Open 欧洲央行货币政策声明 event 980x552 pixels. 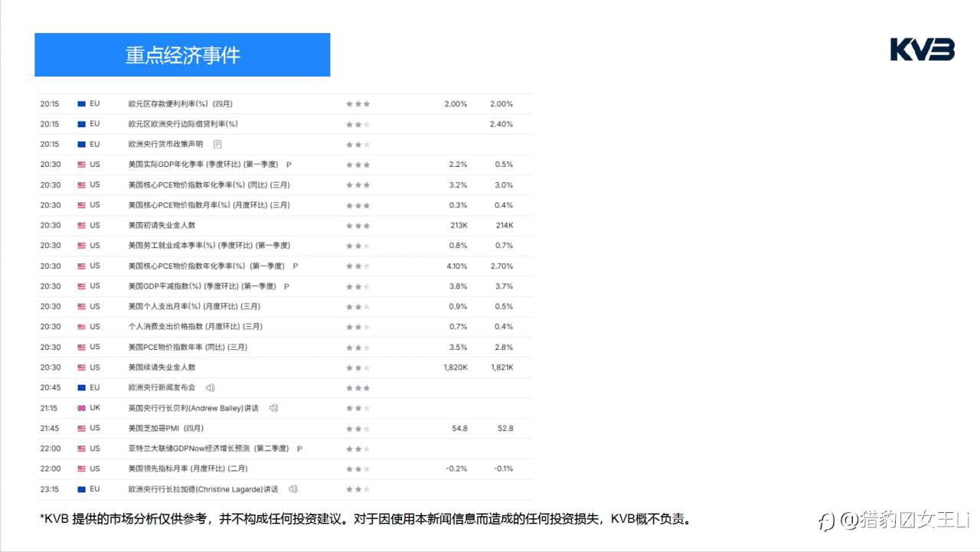165,144
